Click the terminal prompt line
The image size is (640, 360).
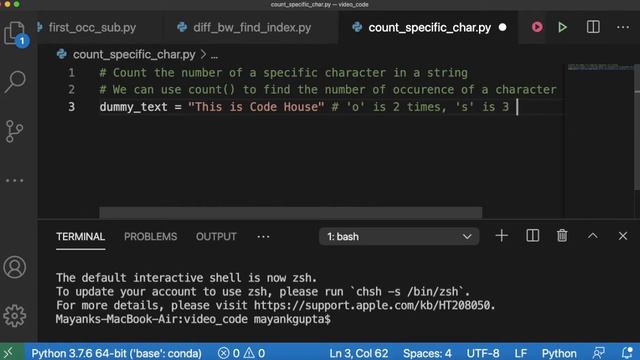click(x=193, y=319)
